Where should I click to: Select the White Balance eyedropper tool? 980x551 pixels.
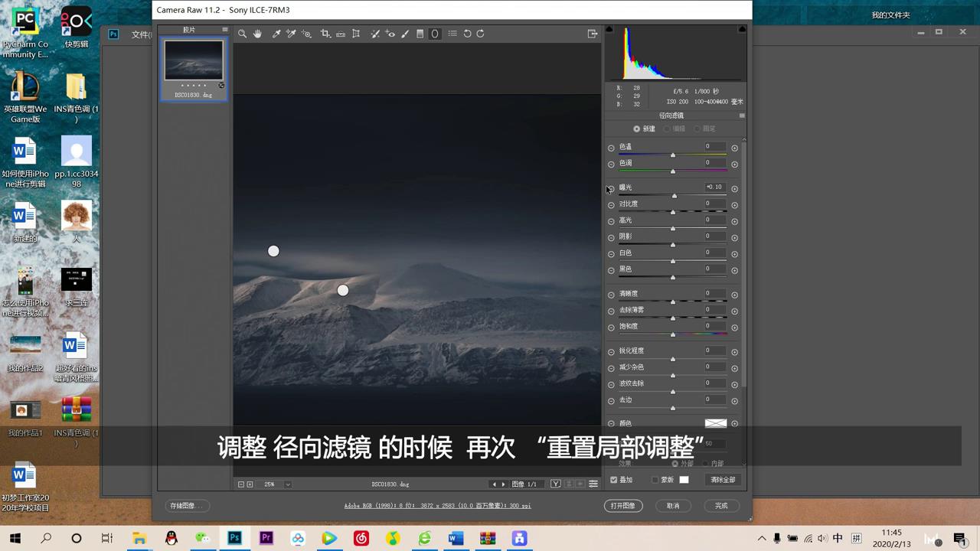(276, 34)
